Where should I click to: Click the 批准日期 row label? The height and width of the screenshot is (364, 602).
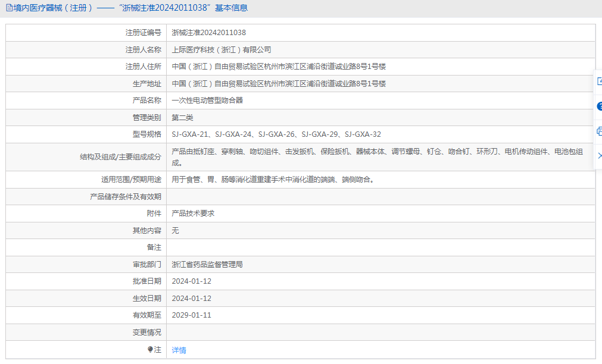pyautogui.click(x=146, y=281)
